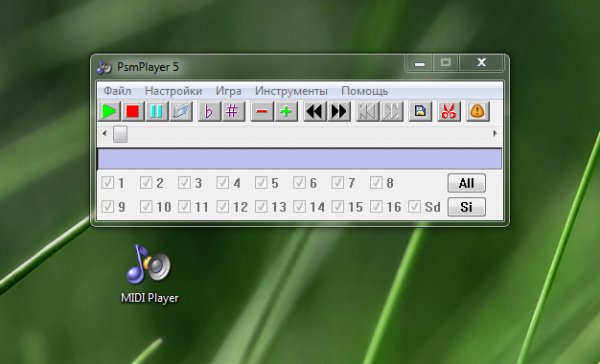Open the Файл menu
600x364 pixels.
117,91
